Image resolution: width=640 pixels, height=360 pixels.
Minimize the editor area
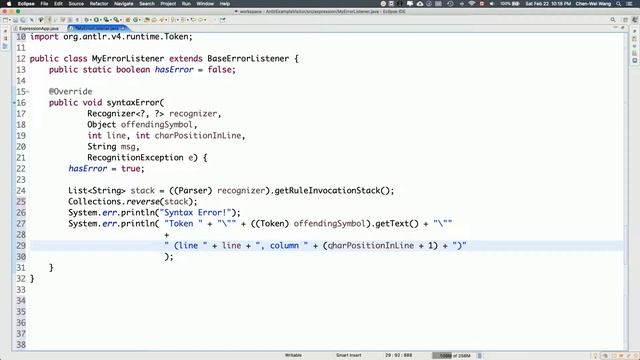point(616,28)
